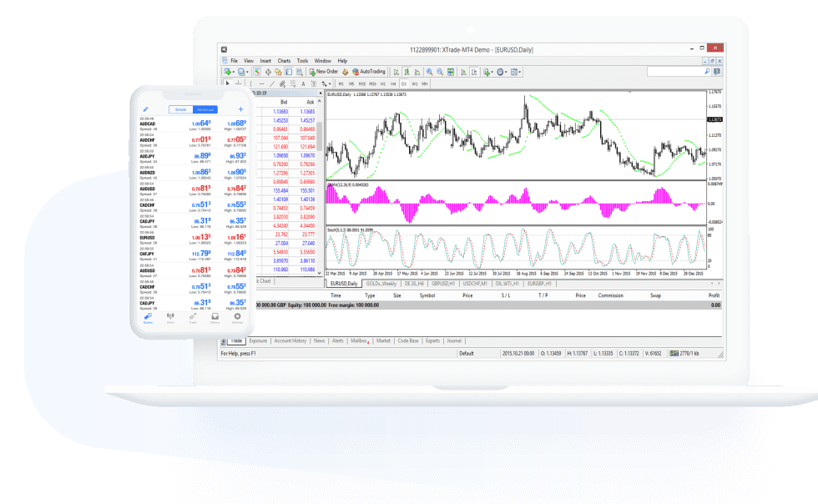Toggle the Terminal panel icon
Screen dimensions: 818x504
(289, 72)
